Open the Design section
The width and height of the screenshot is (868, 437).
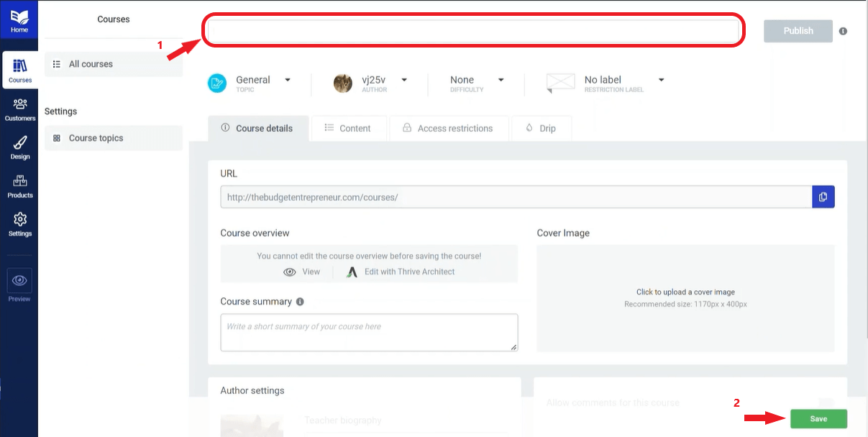pyautogui.click(x=20, y=147)
